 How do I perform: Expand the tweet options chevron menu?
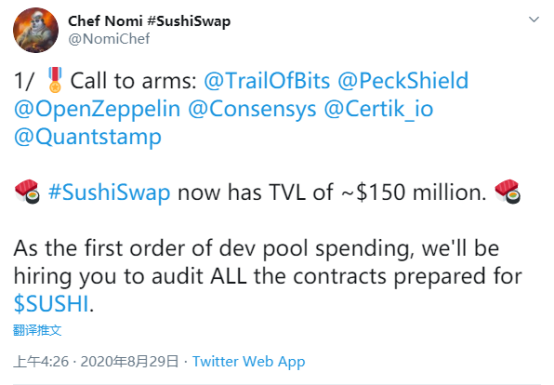[x=534, y=19]
